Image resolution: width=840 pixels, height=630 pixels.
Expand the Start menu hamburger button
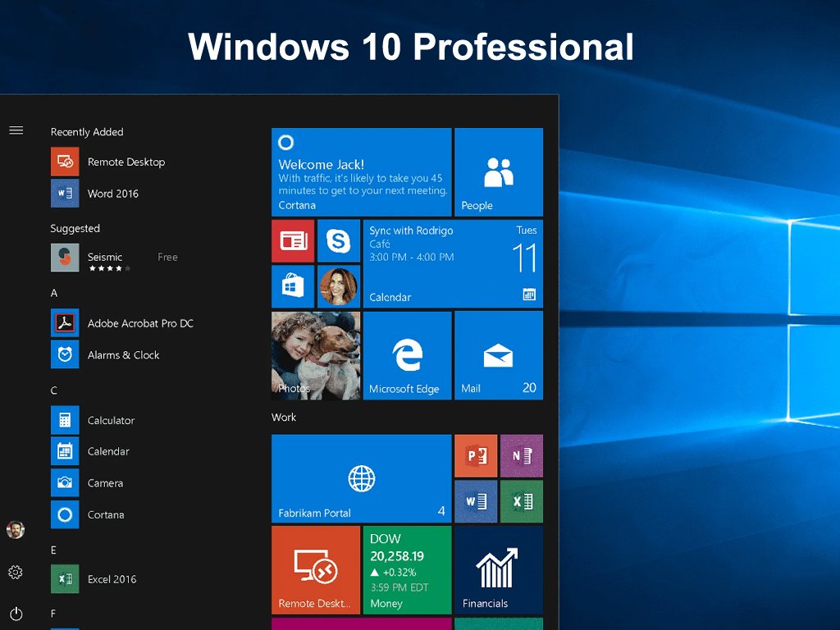16,130
